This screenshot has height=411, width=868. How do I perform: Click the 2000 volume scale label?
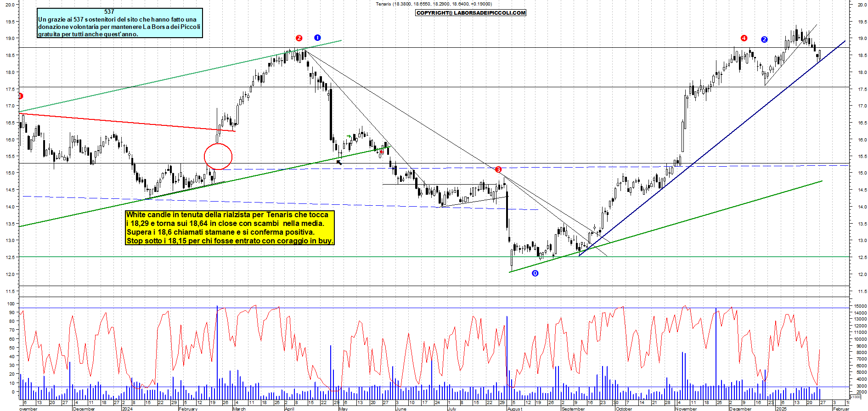[861, 393]
